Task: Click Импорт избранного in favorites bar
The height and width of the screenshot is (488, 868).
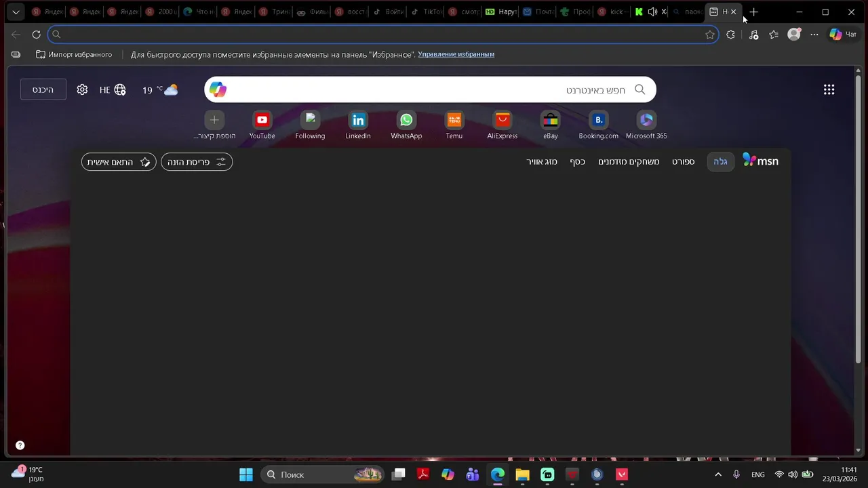Action: tap(74, 54)
